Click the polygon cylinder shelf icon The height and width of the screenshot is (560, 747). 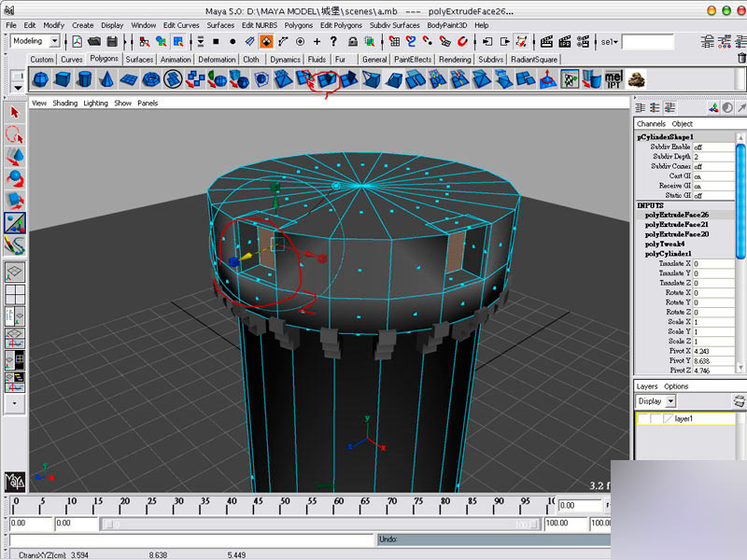84,79
